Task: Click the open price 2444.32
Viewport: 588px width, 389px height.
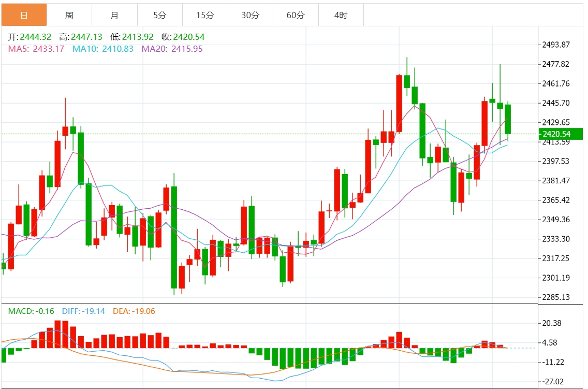Action: coord(36,37)
